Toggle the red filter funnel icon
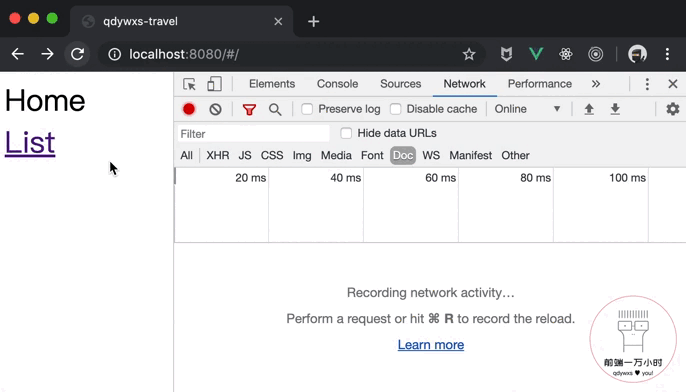The width and height of the screenshot is (686, 392). pos(249,109)
